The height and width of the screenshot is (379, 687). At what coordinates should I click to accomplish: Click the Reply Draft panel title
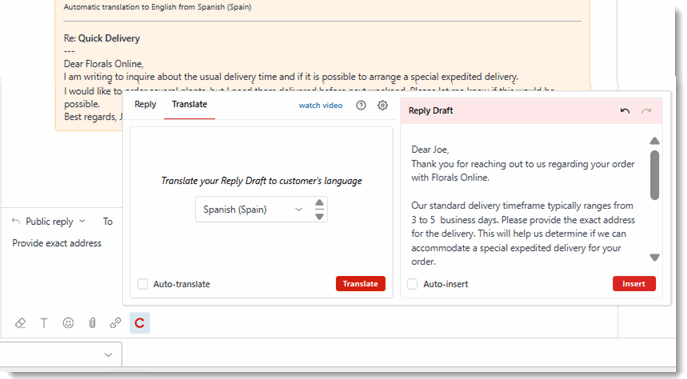431,111
